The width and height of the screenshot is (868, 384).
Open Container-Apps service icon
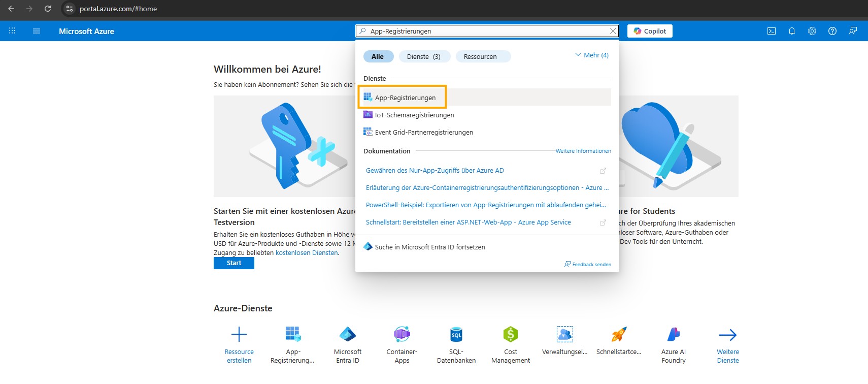[x=402, y=334]
